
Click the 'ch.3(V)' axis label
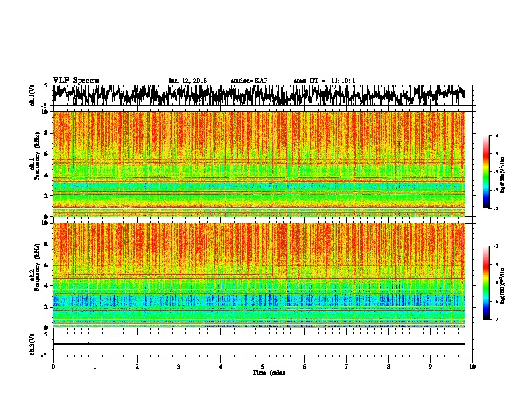[x=32, y=345]
